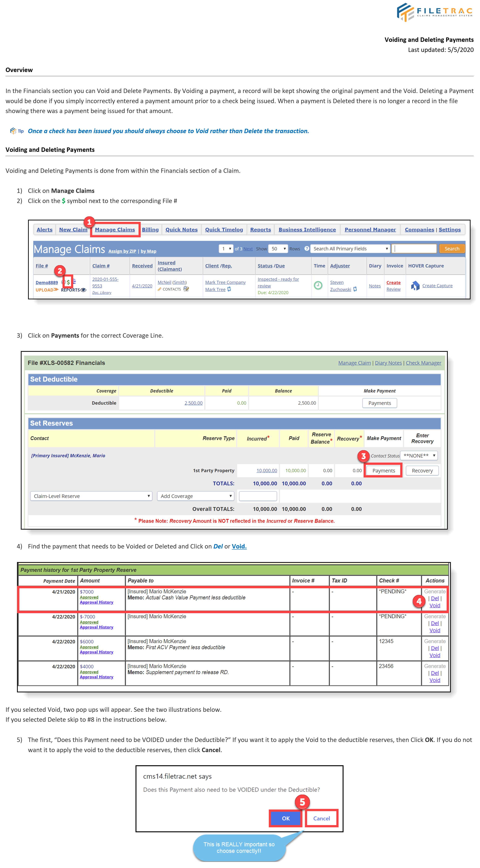
Task: Click the REPORTS eye icon
Action: (84, 290)
